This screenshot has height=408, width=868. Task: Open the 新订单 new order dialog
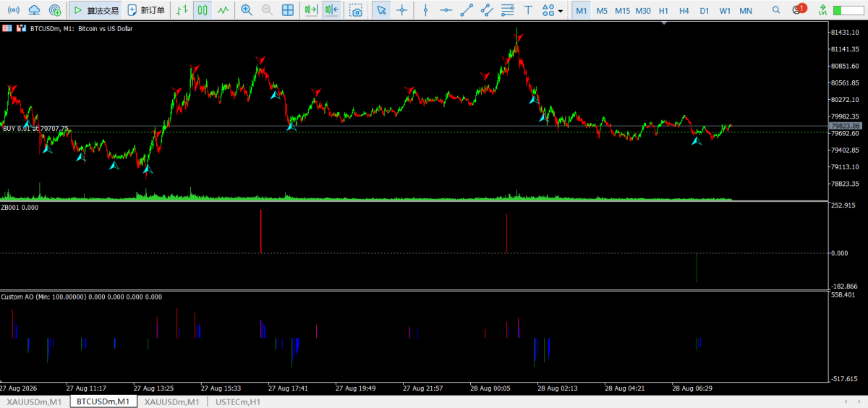click(145, 10)
